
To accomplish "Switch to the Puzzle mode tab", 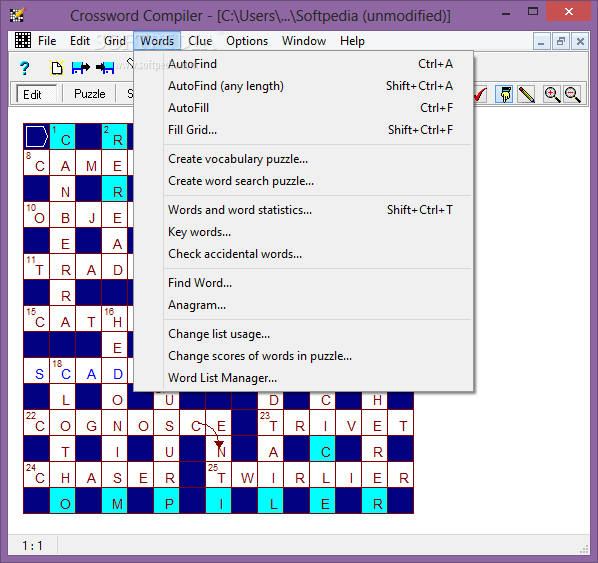I will (x=89, y=94).
